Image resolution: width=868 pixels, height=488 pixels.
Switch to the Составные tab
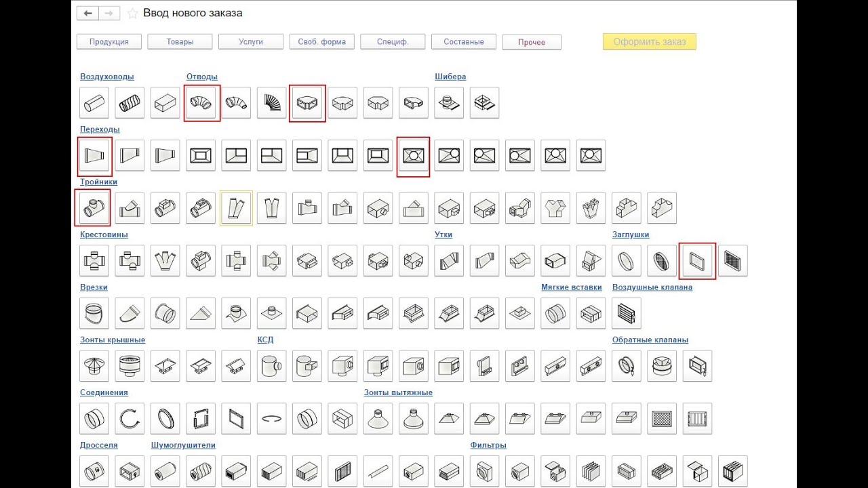tap(464, 41)
